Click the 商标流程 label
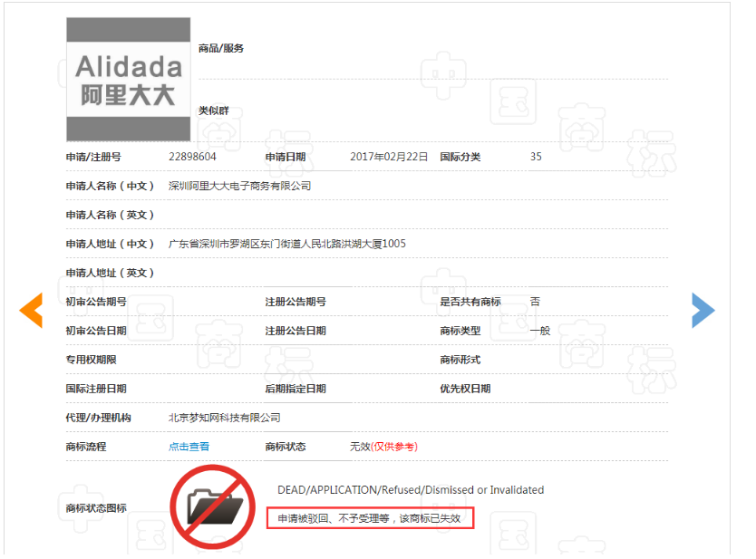Image resolution: width=756 pixels, height=559 pixels. [86, 447]
